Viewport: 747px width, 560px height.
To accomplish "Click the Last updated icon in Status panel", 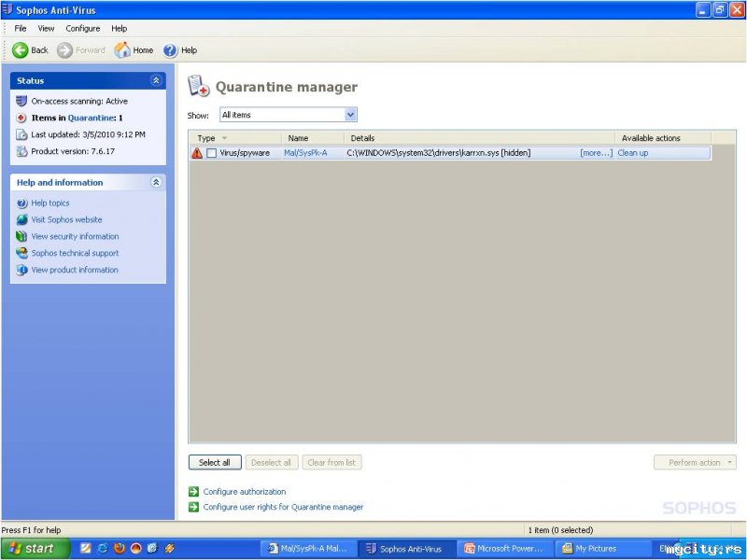I will (21, 134).
